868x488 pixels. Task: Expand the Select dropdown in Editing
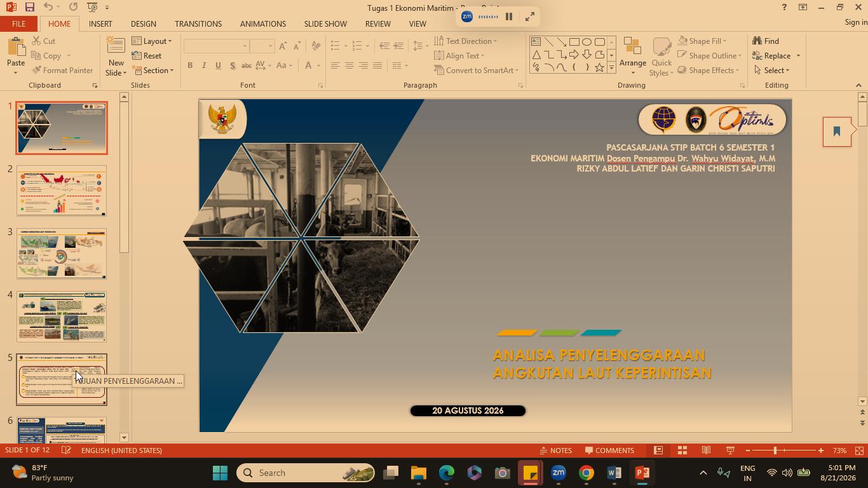771,71
